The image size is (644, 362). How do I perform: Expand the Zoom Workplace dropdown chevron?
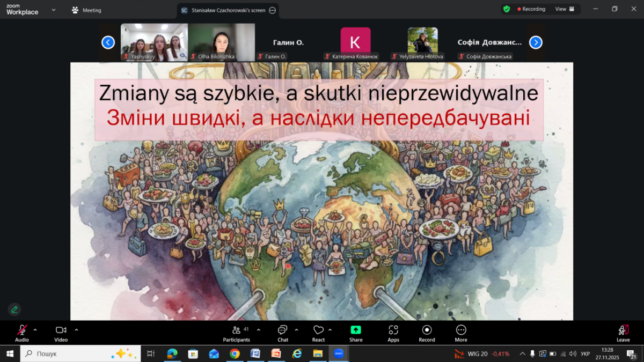tap(53, 10)
